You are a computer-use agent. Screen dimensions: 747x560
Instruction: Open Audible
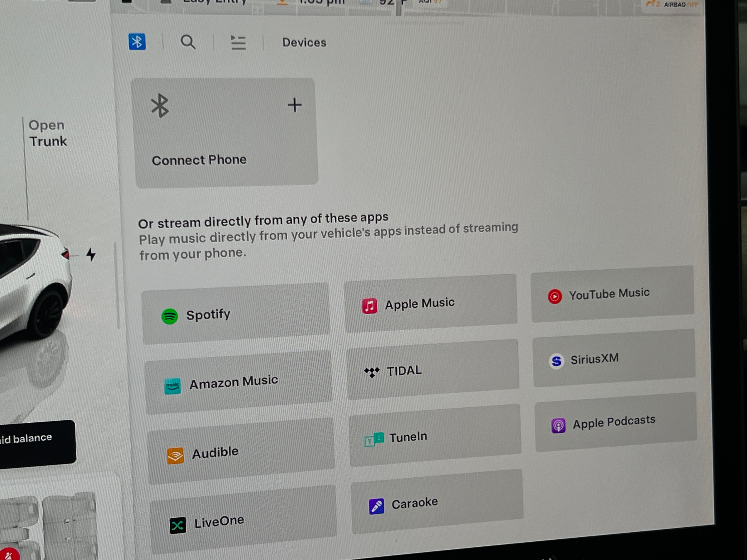pos(241,451)
